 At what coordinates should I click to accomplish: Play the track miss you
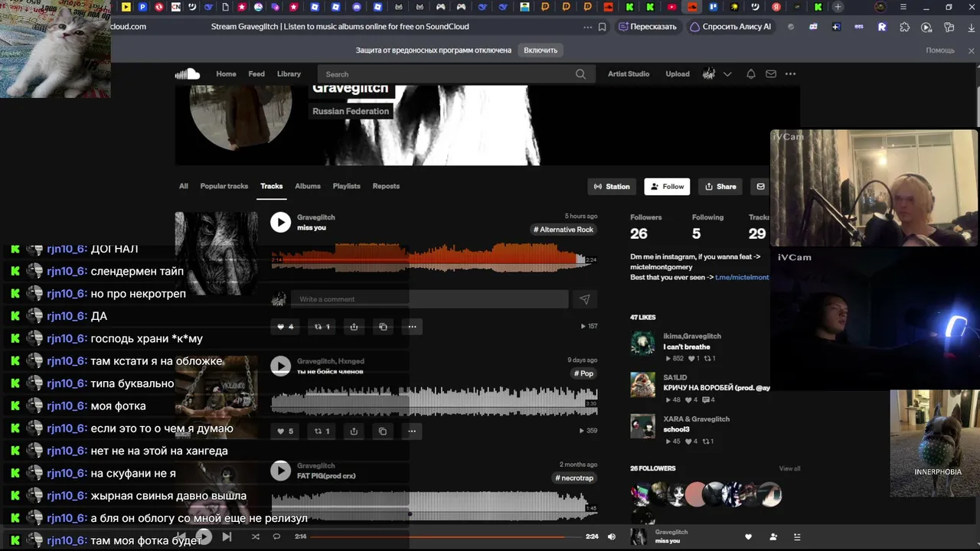click(x=281, y=222)
